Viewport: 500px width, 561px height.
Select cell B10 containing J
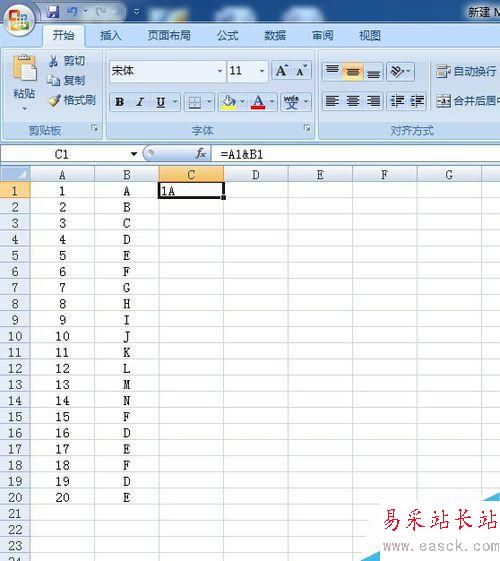coord(127,336)
